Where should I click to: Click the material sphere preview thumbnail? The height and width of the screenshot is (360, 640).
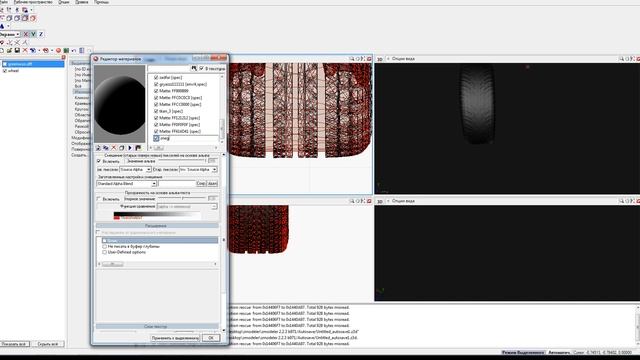120,104
